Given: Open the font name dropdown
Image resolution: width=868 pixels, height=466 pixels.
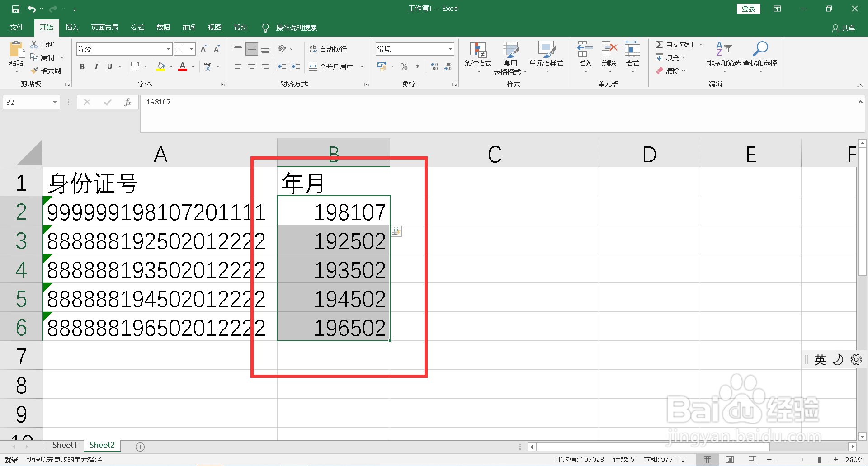Looking at the screenshot, I should tap(169, 49).
